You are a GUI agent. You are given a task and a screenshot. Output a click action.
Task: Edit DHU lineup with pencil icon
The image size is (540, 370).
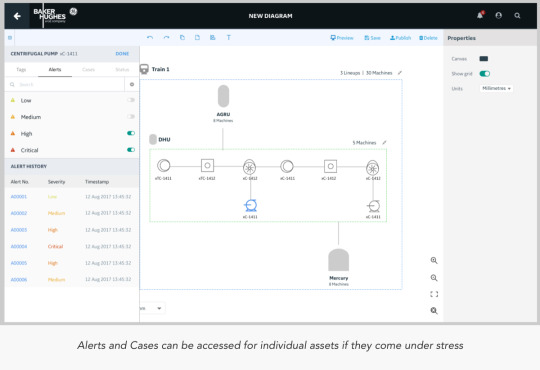pos(384,142)
